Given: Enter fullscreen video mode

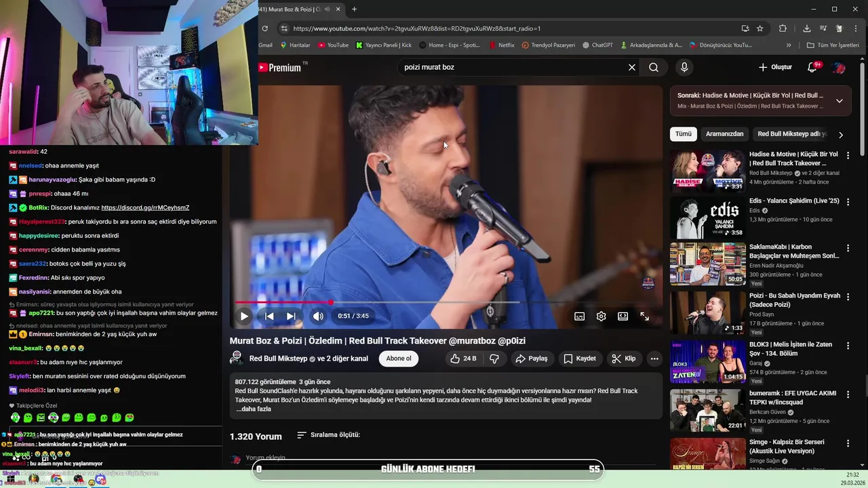Looking at the screenshot, I should coord(644,316).
